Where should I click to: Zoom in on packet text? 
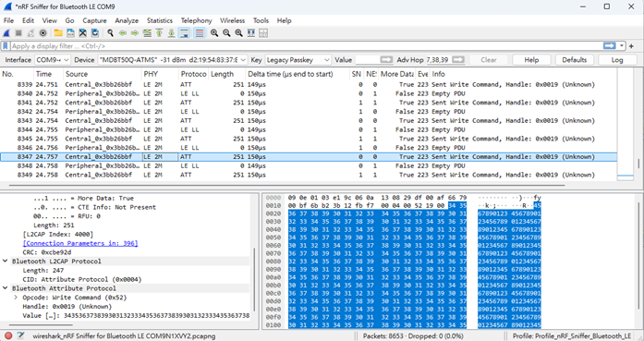pyautogui.click(x=214, y=33)
